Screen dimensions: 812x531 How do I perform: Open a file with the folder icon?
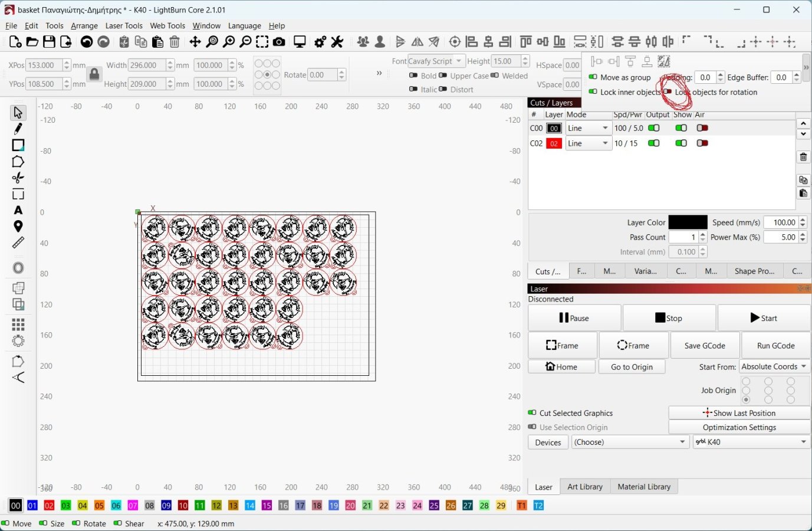coord(32,42)
